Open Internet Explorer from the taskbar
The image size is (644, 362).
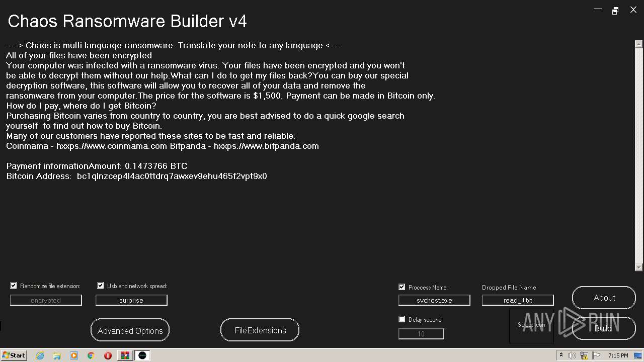coord(40,355)
